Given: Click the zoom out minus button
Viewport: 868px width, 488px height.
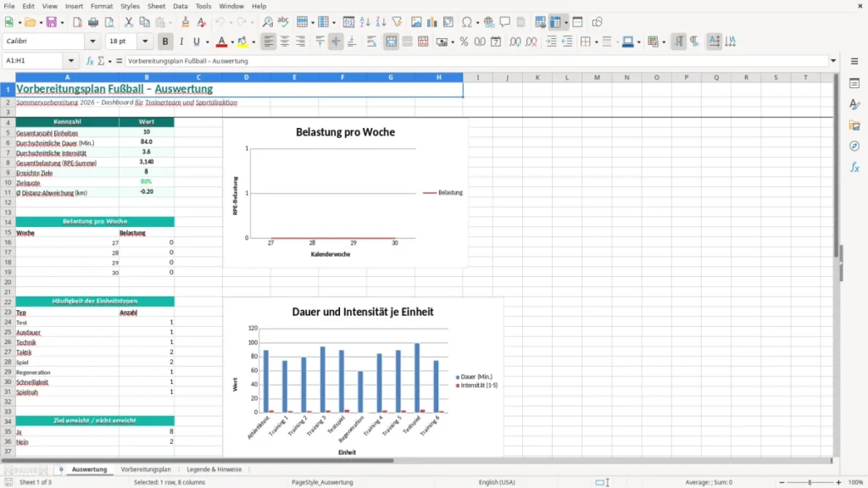Looking at the screenshot, I should [x=782, y=482].
